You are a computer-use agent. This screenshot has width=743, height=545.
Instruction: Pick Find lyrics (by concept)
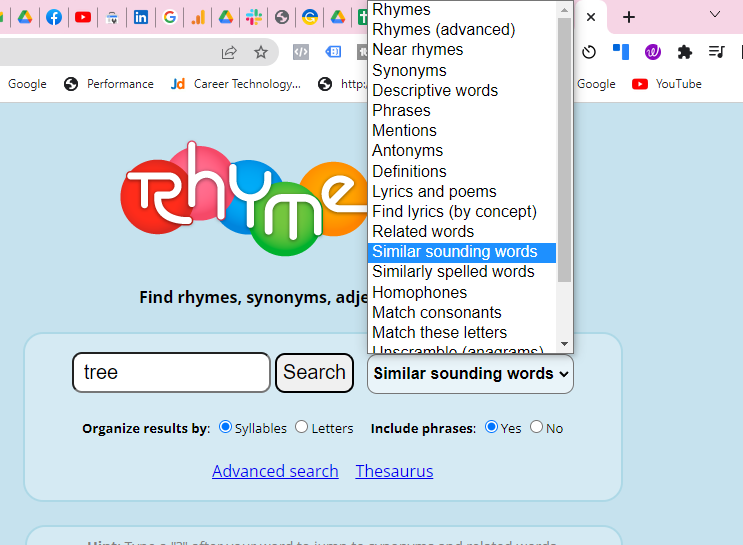(462, 211)
